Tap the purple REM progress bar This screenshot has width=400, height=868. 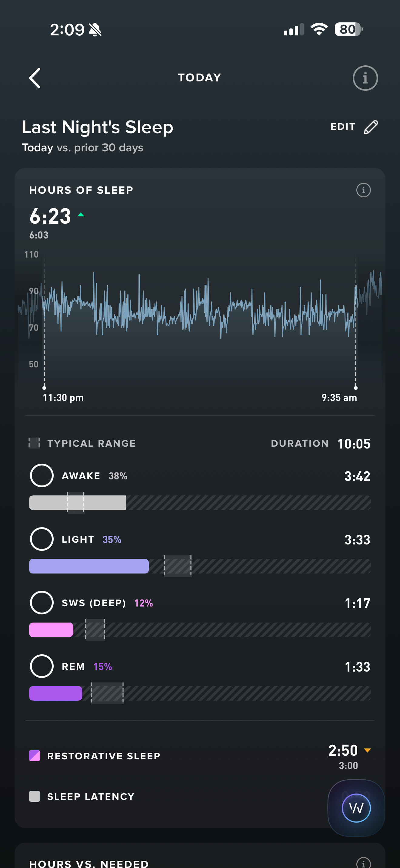[x=56, y=693]
